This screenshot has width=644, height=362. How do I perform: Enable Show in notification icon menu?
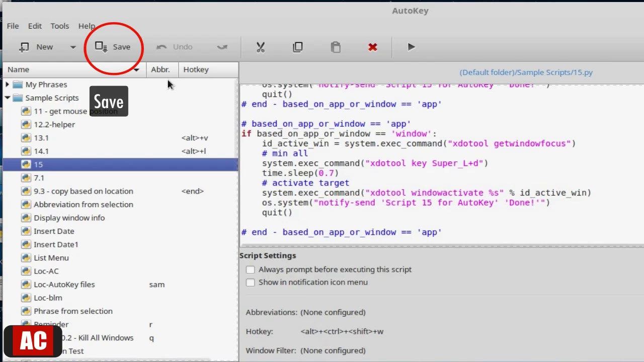point(251,283)
